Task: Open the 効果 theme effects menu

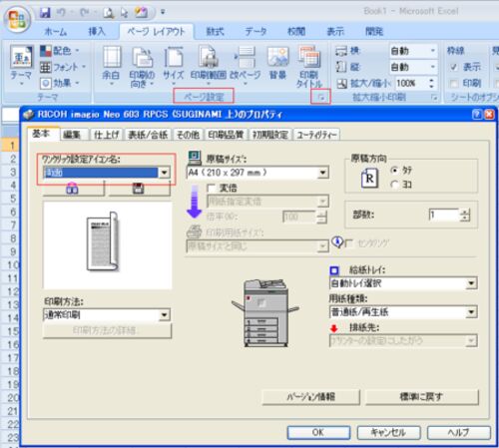Action: point(59,83)
